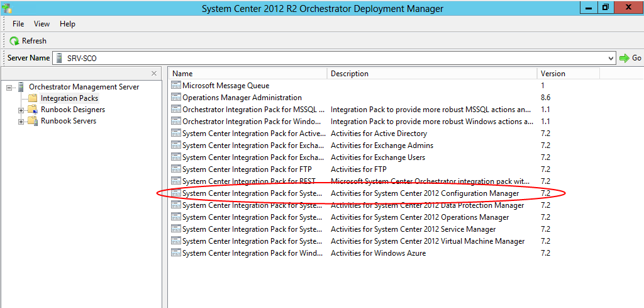644x308 pixels.
Task: Click the Integration Packs folder icon
Action: 33,98
